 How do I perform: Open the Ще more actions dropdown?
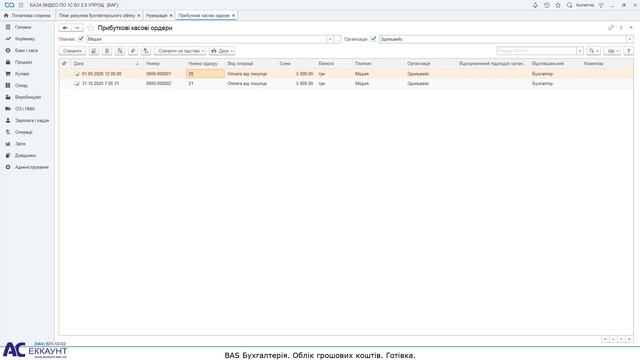(612, 51)
